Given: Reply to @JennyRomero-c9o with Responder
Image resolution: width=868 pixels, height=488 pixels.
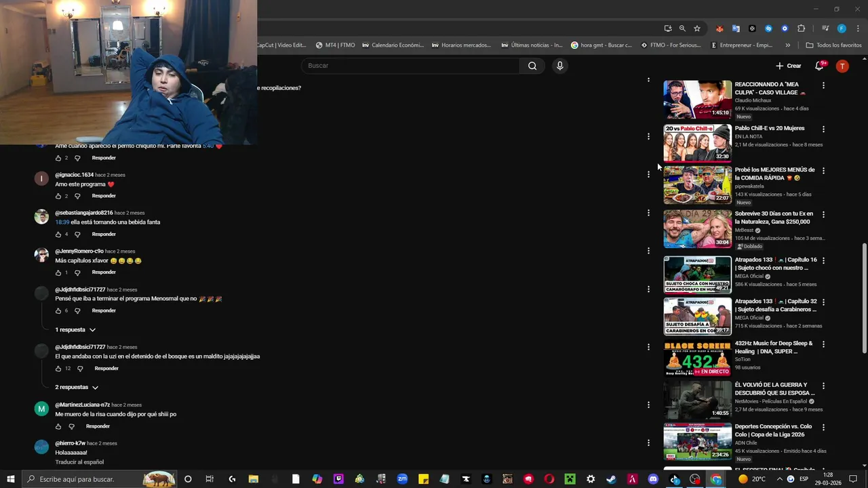Looking at the screenshot, I should click(104, 272).
